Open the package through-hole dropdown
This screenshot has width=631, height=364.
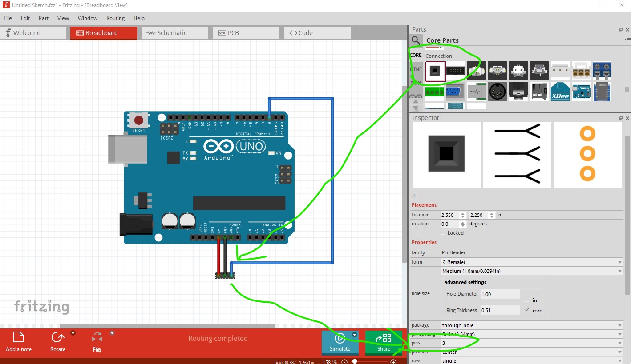coord(532,325)
